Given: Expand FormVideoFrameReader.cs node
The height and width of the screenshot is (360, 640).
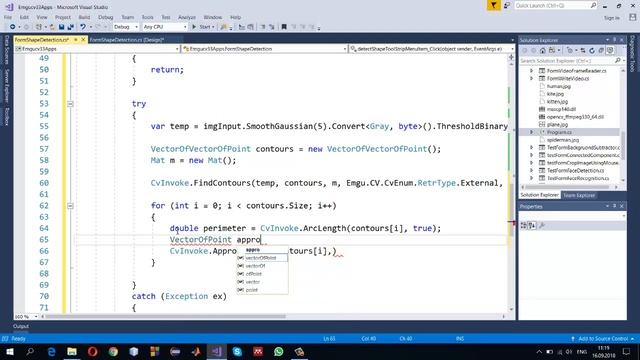Looking at the screenshot, I should pyautogui.click(x=531, y=71).
